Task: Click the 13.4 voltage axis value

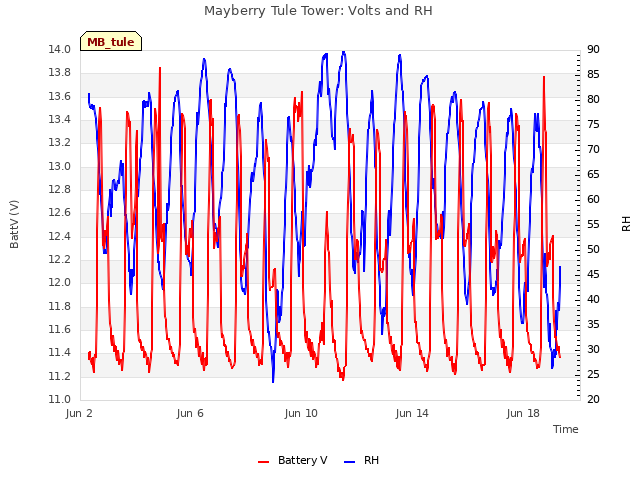Action: pos(60,120)
